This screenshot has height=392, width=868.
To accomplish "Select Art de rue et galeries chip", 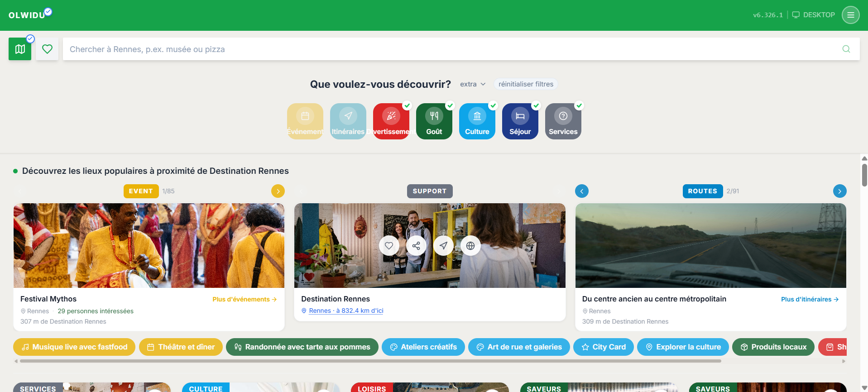I will (x=519, y=347).
